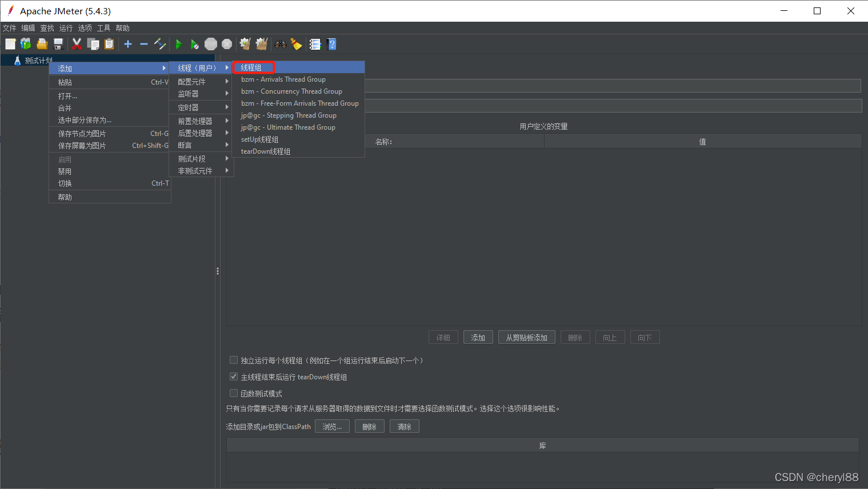Toggle 主线程结束后运行 tearDown线程组 checkbox

pos(233,376)
